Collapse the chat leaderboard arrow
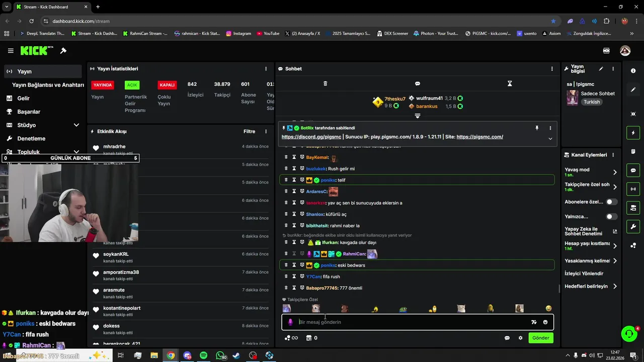Viewport: 644px width, 362px height. pos(417,116)
